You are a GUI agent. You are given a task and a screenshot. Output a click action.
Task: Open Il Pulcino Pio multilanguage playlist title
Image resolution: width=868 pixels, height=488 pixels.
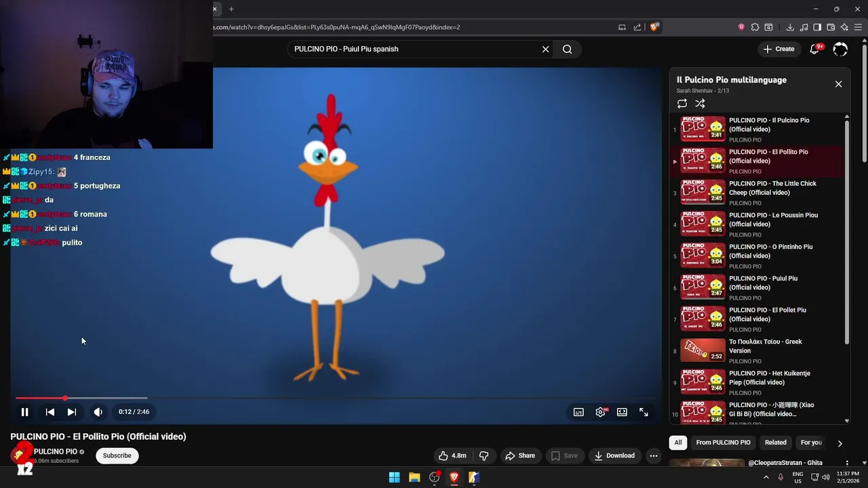pos(732,80)
